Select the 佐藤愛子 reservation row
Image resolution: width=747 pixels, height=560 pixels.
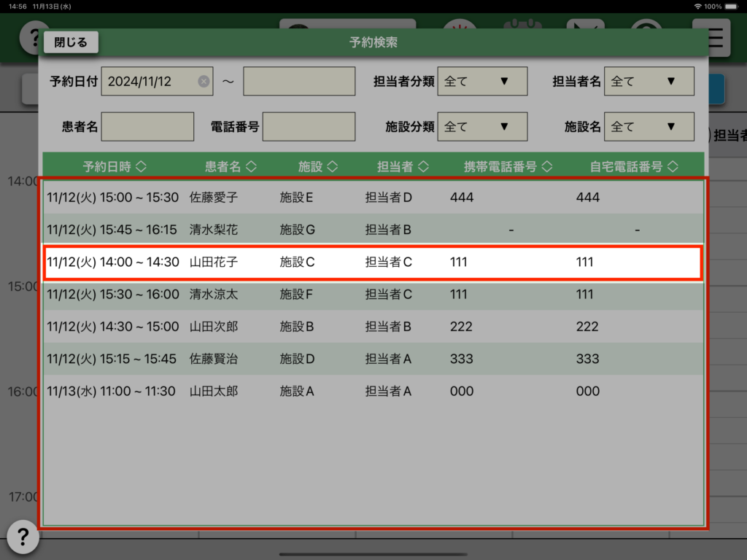click(373, 198)
